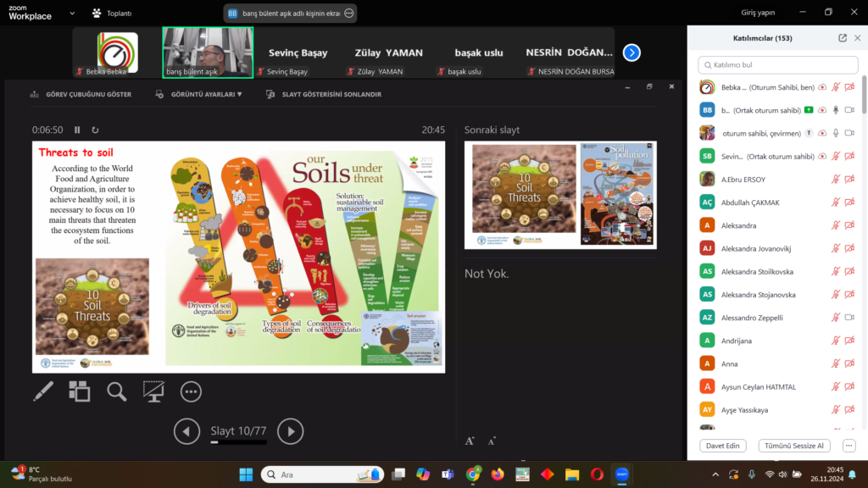
Task: Expand the Görüntü Ayarları dropdown
Action: pyautogui.click(x=200, y=95)
